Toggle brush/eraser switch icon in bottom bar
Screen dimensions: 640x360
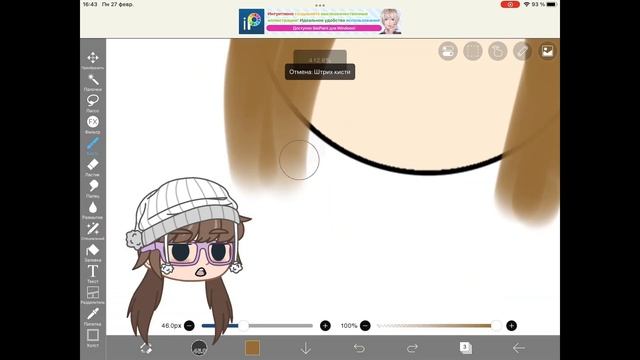[x=146, y=348]
